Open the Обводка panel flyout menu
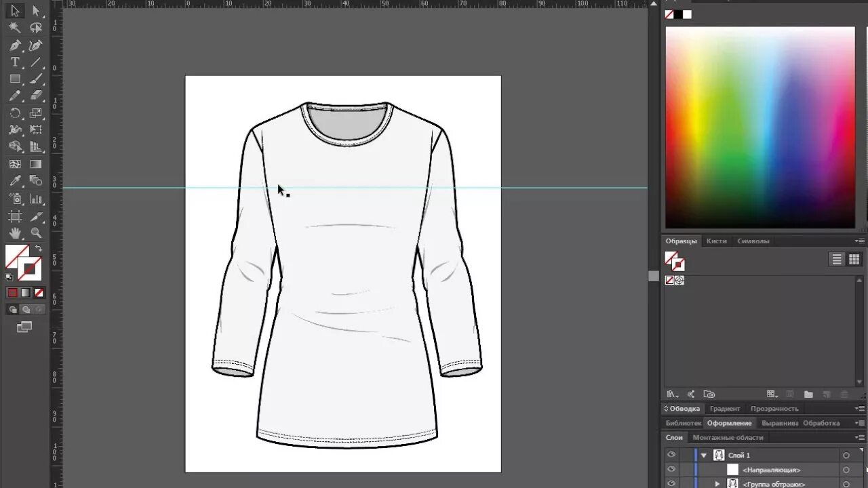The height and width of the screenshot is (488, 868). (860, 409)
